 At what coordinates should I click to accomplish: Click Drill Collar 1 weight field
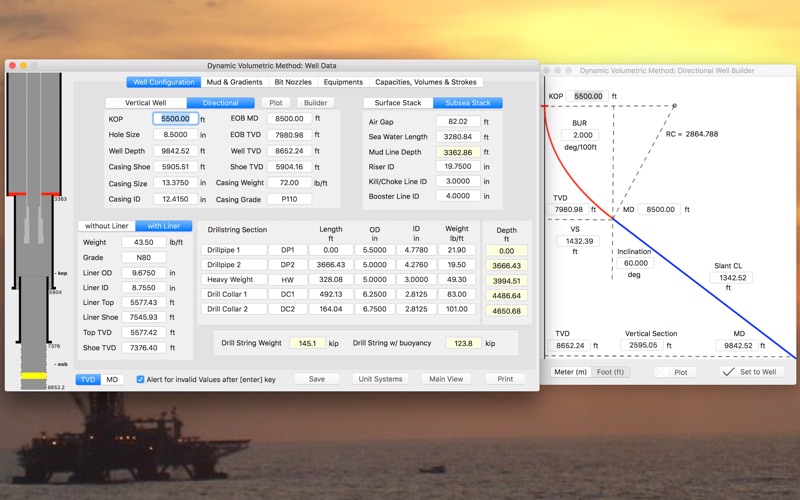tap(457, 294)
